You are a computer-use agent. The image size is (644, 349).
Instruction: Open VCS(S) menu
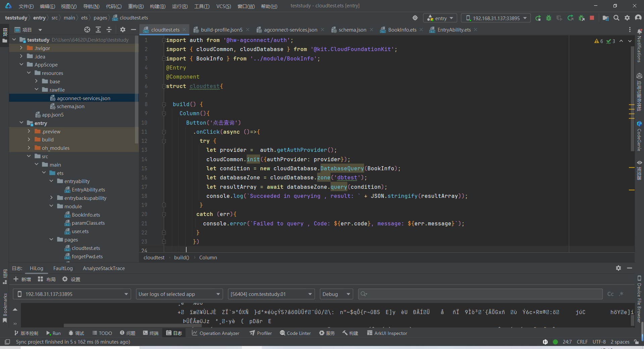(224, 6)
